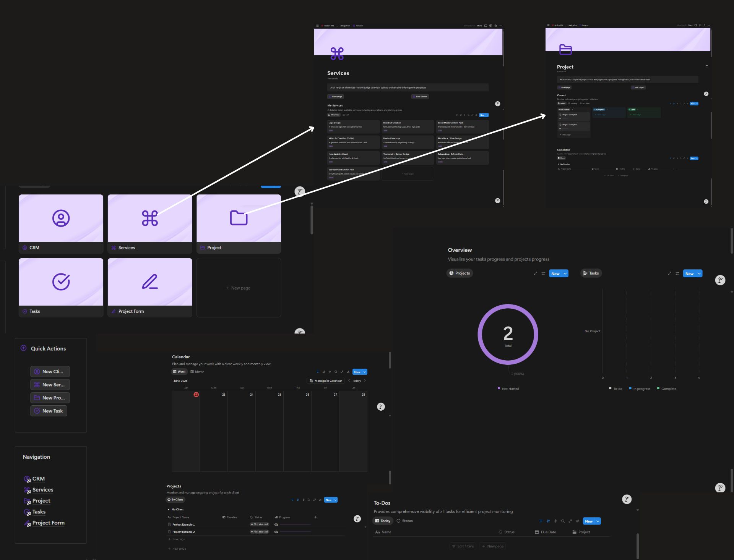Select the Tasks chart tab in Overview

coord(591,273)
